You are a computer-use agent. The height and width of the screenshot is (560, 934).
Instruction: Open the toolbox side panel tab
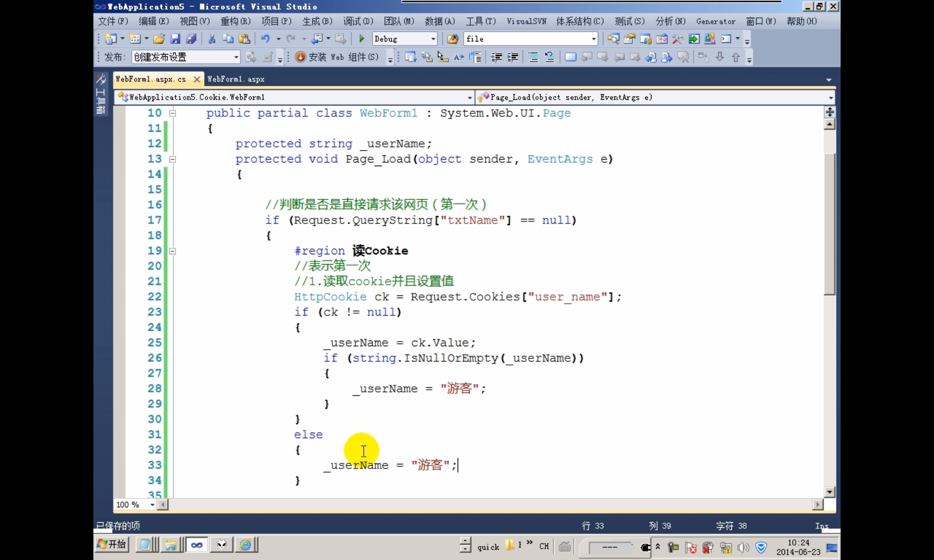pos(100,94)
